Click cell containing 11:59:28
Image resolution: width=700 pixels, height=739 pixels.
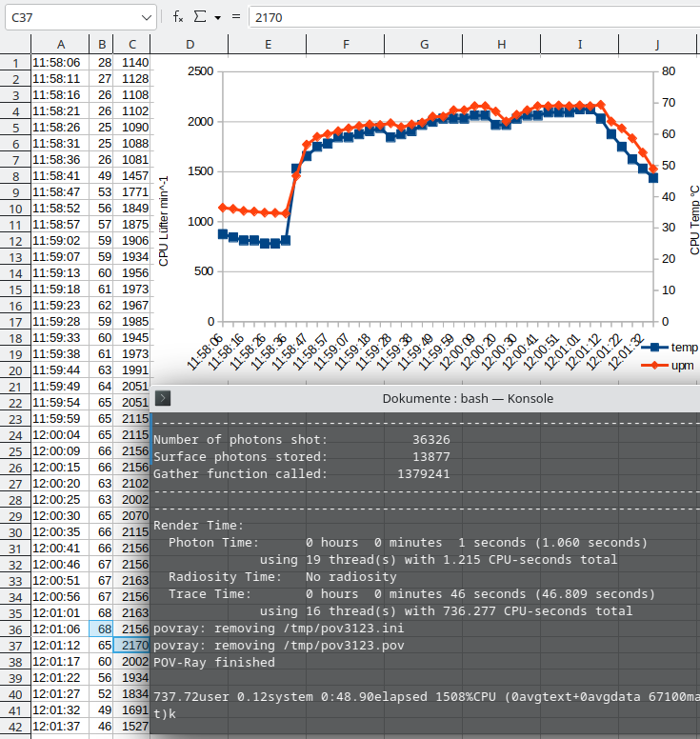(x=60, y=322)
